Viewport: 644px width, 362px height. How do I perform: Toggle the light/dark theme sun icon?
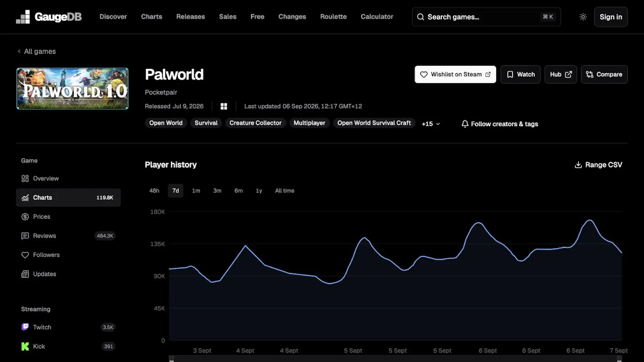click(x=583, y=17)
